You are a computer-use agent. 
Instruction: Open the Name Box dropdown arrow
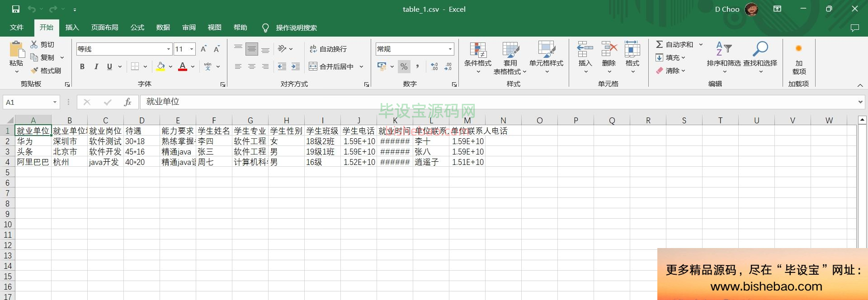[55, 102]
